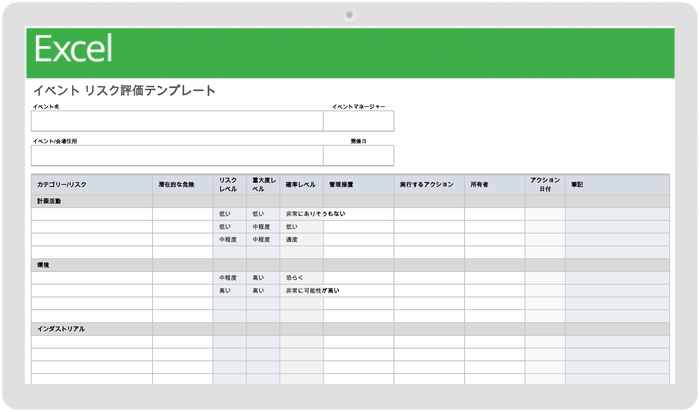Screen dimensions: 700x412
Task: Click severity 中程度 in the 適度 row
Action: (261, 240)
